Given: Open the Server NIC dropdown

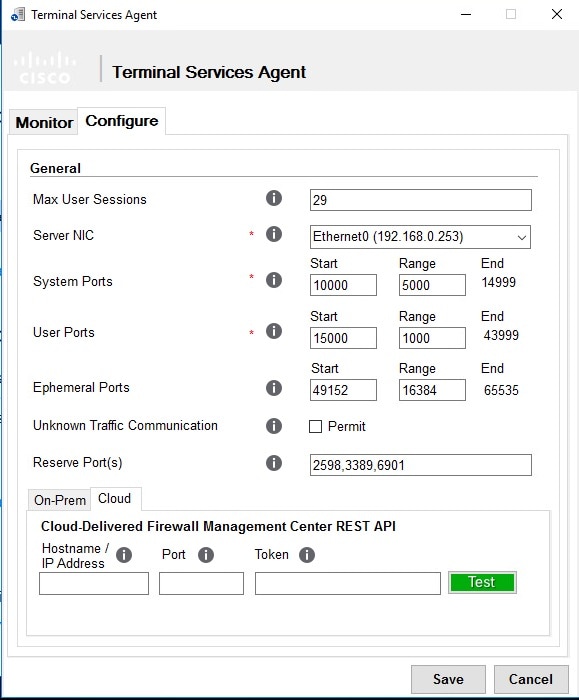Looking at the screenshot, I should pos(420,237).
